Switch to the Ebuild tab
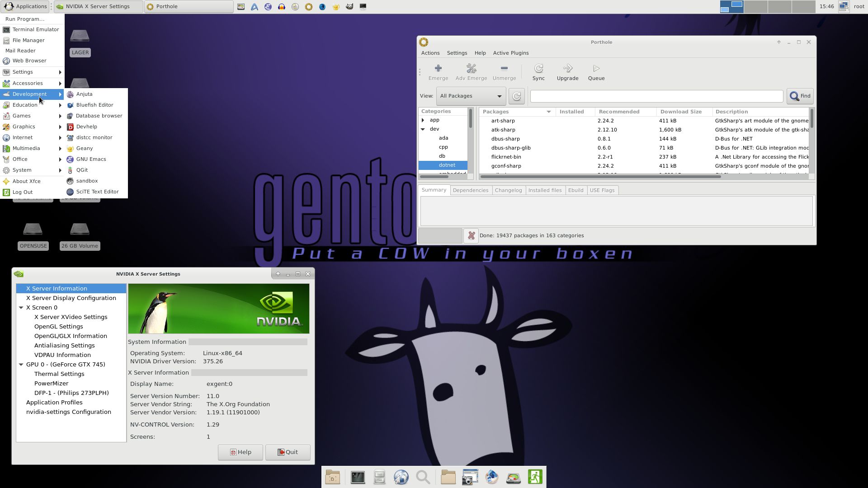 (x=576, y=190)
